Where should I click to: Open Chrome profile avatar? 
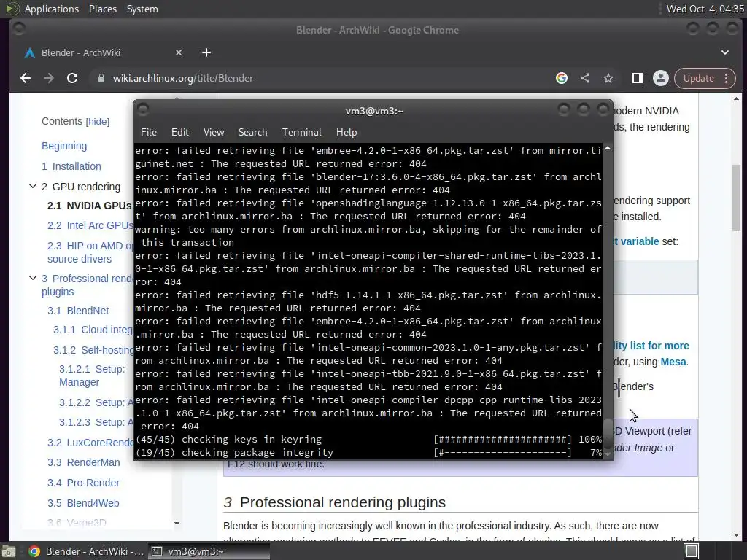click(661, 78)
